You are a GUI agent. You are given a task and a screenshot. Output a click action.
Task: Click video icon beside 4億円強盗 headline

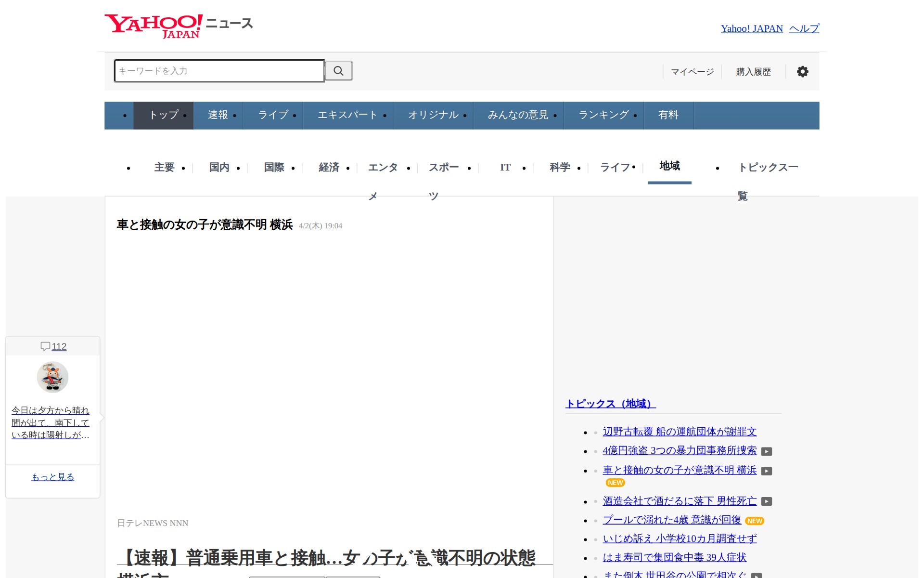(767, 451)
